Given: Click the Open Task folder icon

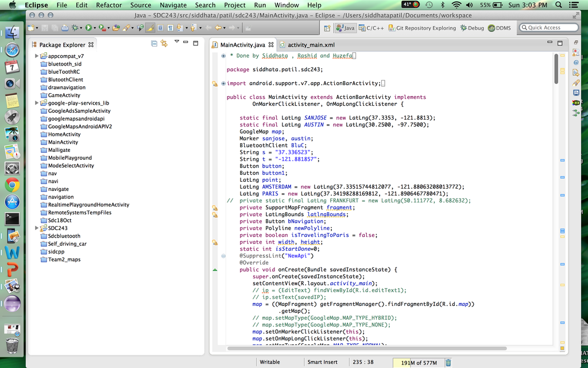Looking at the screenshot, I should (x=116, y=28).
